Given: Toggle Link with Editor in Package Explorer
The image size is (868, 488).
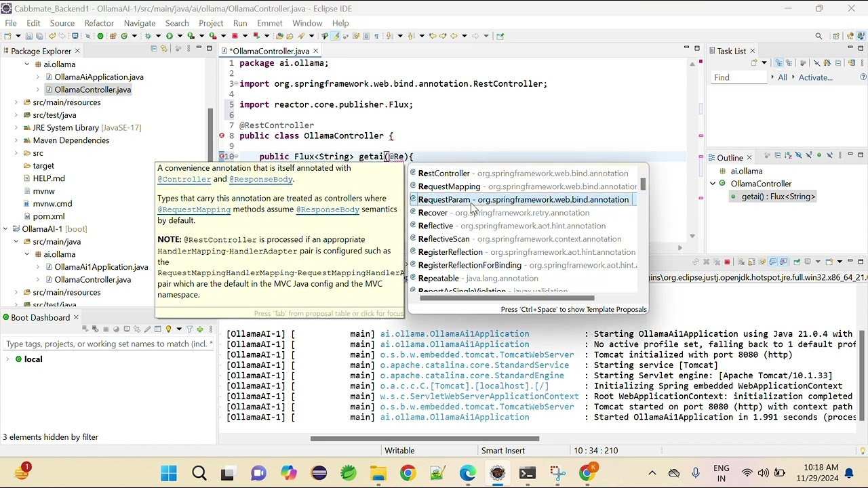Looking at the screenshot, I should 163,48.
